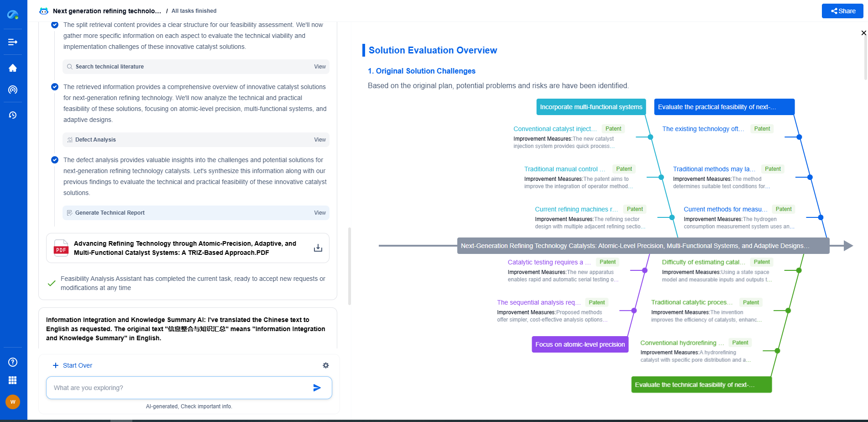Click Start Over link
The image size is (868, 422).
(73, 365)
